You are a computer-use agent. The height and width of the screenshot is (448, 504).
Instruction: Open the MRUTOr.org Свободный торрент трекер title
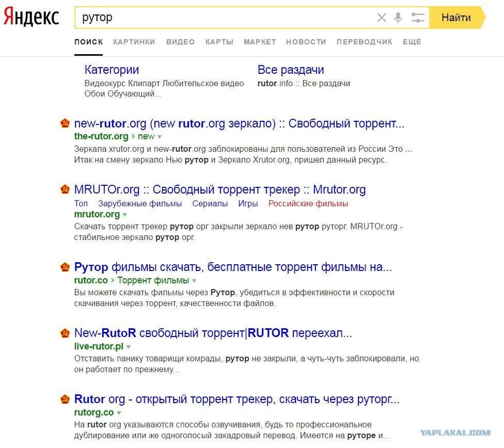coord(220,189)
